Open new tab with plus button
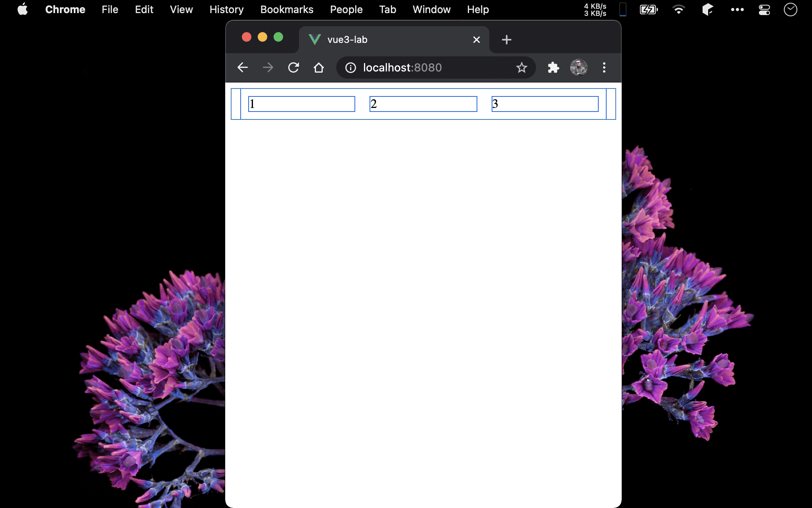Screen dimensions: 812x508 (506, 40)
